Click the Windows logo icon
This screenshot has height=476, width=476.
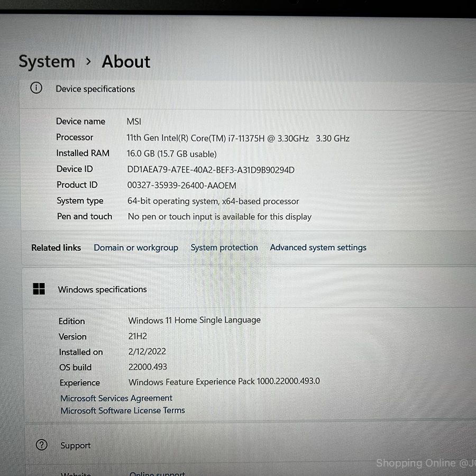pos(39,289)
